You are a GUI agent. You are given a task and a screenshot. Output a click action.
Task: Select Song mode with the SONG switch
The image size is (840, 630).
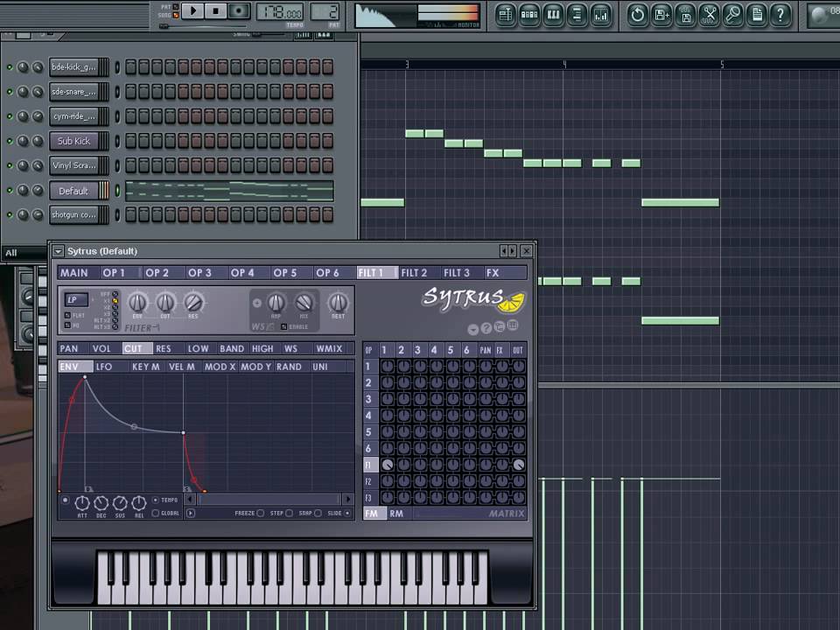[176, 15]
